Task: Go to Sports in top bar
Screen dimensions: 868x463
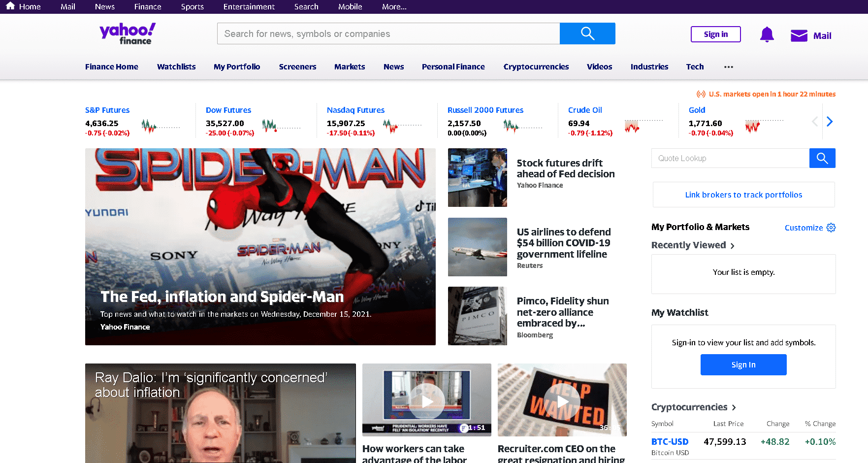Action: [x=192, y=7]
